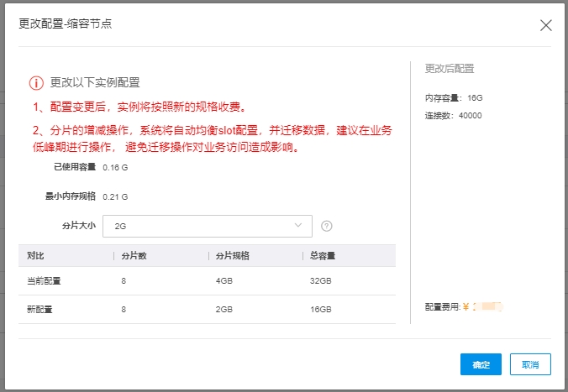
Task: Click the 连接数 40000 summary text
Action: [x=454, y=115]
